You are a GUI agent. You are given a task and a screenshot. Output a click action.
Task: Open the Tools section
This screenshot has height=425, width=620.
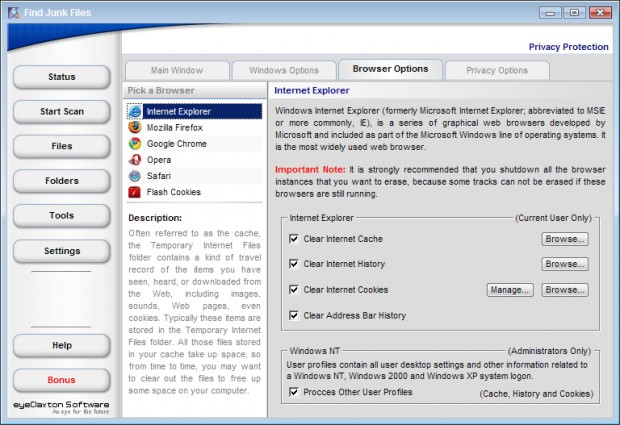pyautogui.click(x=62, y=216)
